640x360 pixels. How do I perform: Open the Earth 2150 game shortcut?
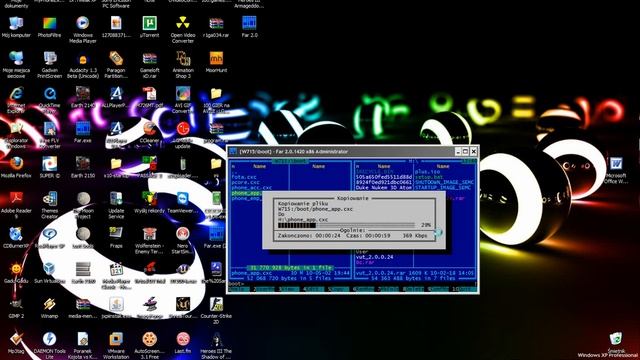click(82, 167)
